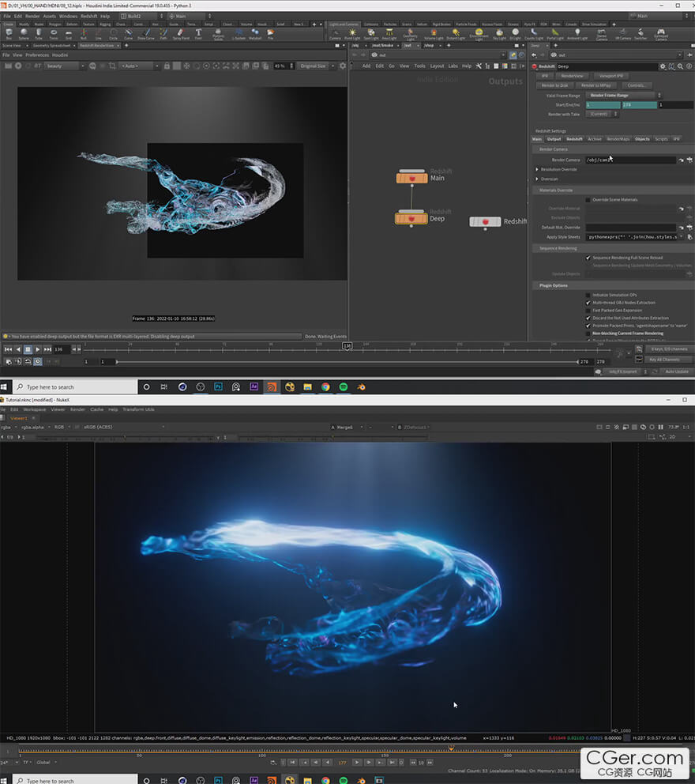Open the Render with Take dropdown
The image size is (695, 784).
[602, 114]
